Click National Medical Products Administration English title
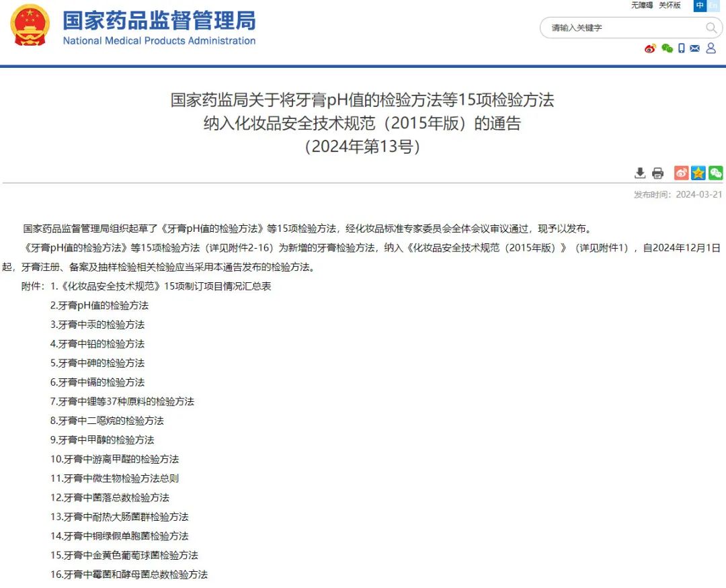This screenshot has width=726, height=588. (159, 41)
